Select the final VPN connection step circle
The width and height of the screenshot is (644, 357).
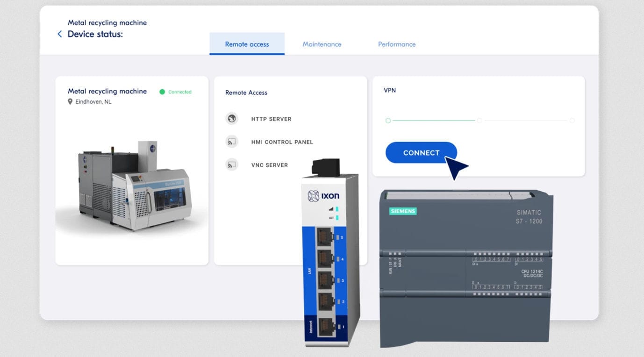tap(572, 120)
